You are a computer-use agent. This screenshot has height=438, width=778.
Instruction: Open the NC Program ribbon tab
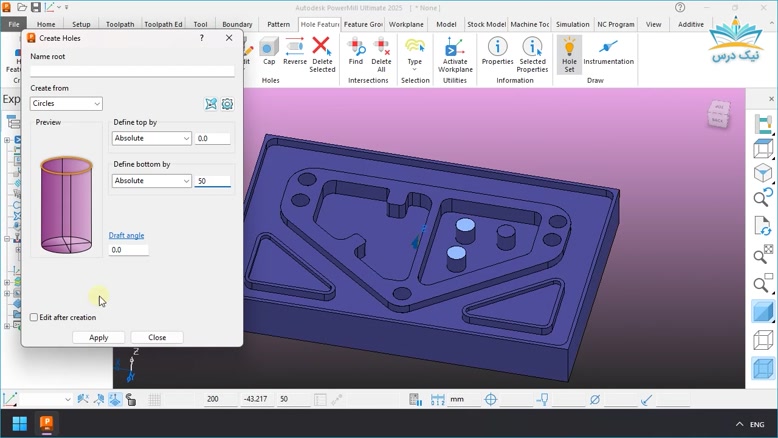tap(615, 24)
